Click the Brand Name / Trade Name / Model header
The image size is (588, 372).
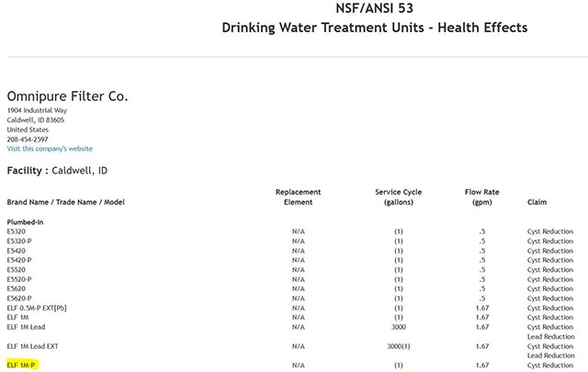click(x=65, y=201)
